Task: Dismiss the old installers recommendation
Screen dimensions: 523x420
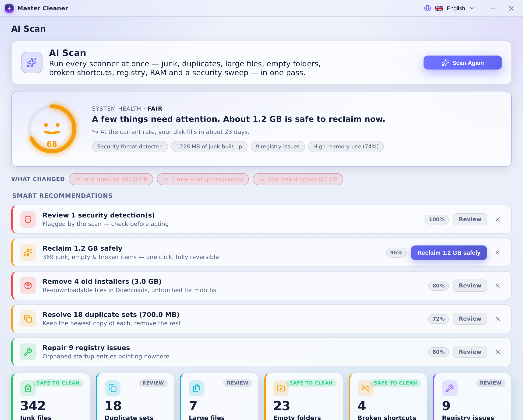Action: point(498,286)
